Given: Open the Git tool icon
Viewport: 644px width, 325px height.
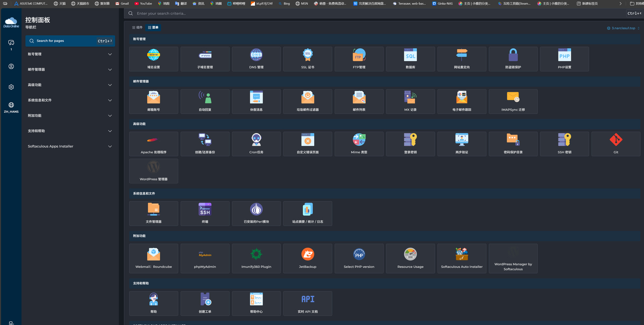Looking at the screenshot, I should [616, 144].
